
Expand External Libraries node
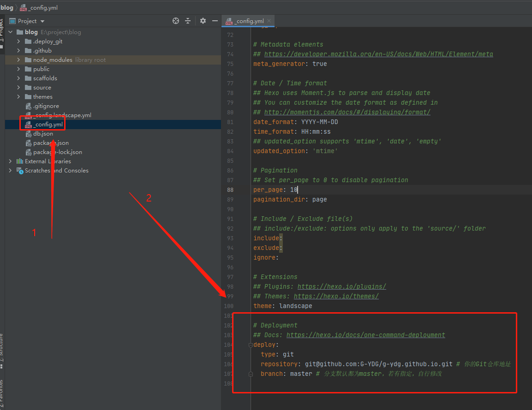pyautogui.click(x=10, y=161)
